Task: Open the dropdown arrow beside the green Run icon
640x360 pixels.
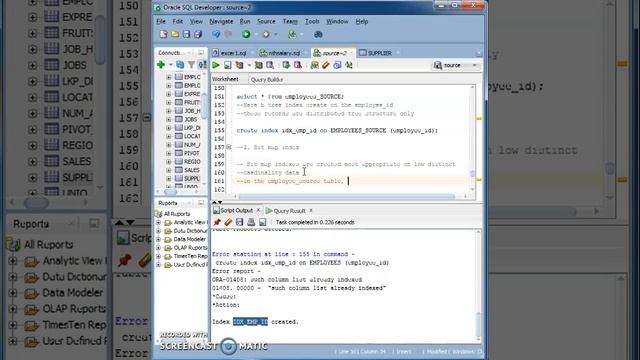Action: tap(256, 35)
